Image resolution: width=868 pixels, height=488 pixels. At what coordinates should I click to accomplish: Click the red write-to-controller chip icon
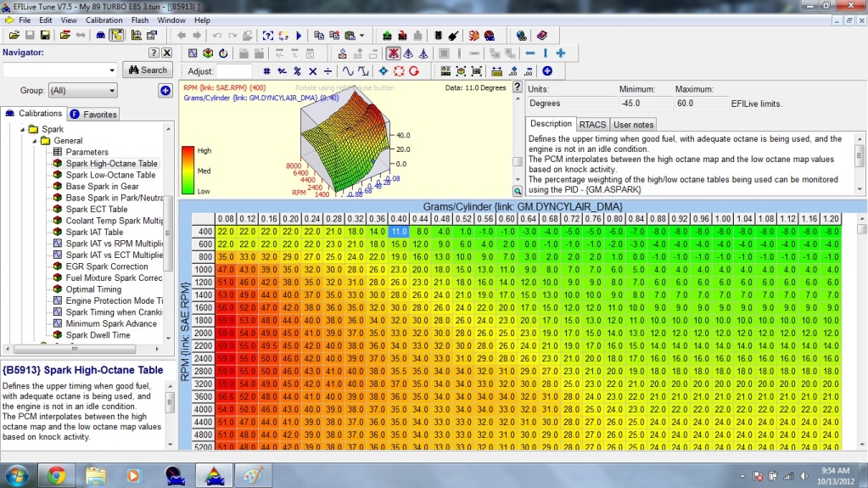click(x=402, y=36)
